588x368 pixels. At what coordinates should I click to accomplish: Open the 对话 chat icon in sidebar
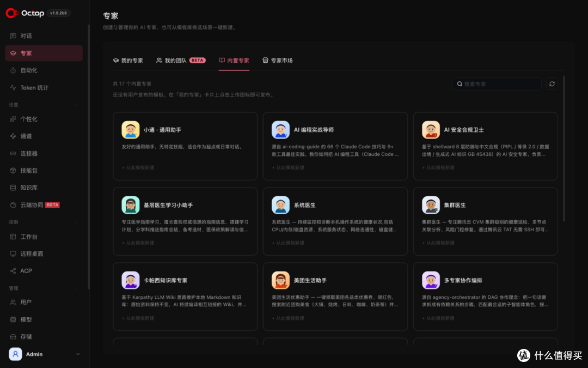pyautogui.click(x=13, y=36)
